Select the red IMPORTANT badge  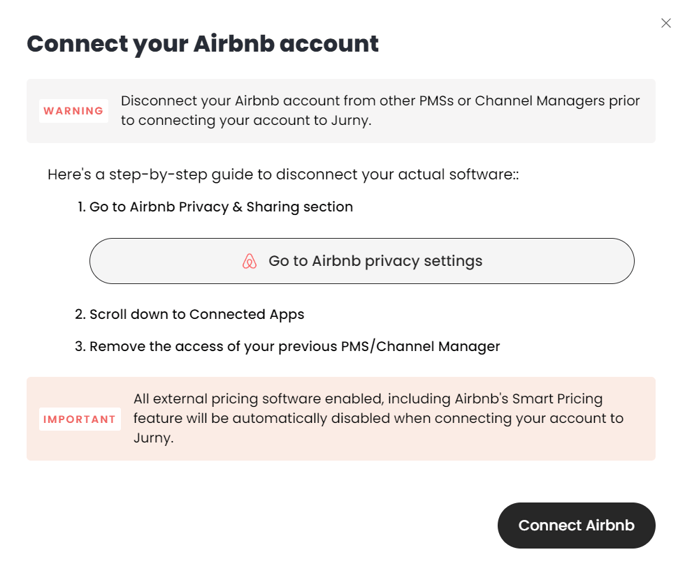point(80,419)
